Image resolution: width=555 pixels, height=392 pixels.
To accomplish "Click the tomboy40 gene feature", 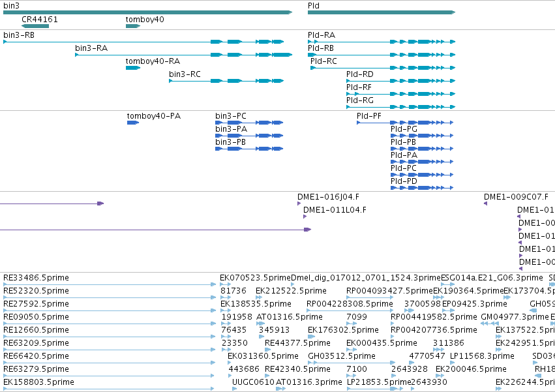I will coord(133,26).
